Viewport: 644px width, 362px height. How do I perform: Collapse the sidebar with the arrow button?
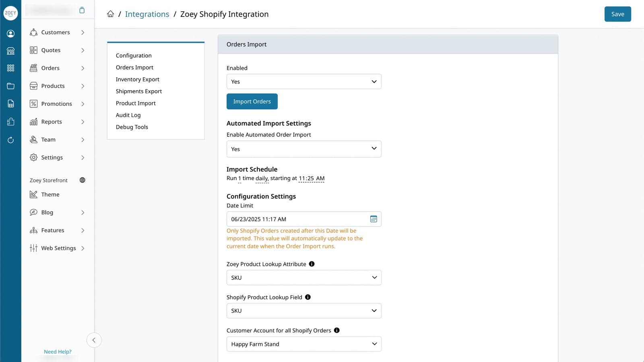point(94,340)
